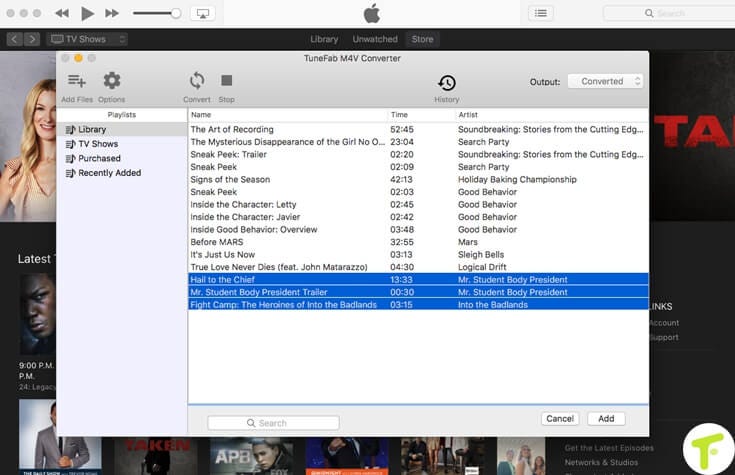The image size is (735, 475).
Task: Sort by the Name column header
Action: [288, 115]
